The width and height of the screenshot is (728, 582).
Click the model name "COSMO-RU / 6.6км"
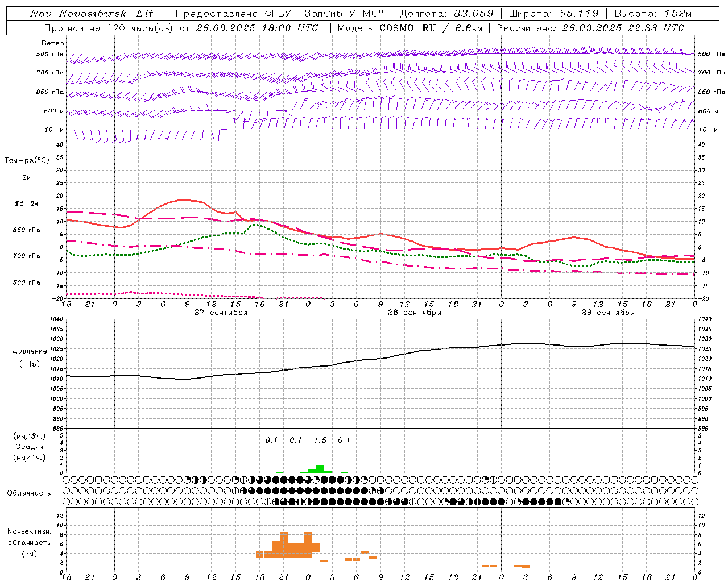(x=431, y=28)
